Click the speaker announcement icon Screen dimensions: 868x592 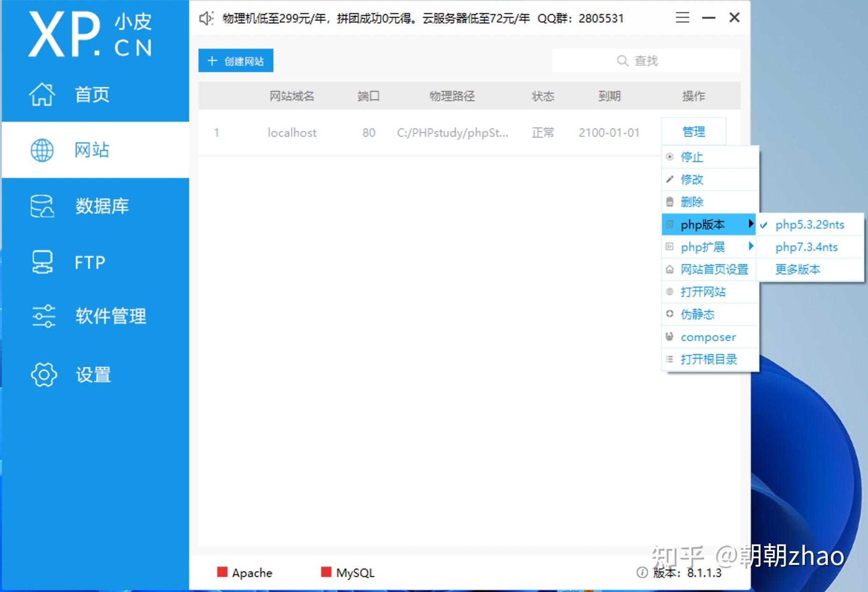click(206, 18)
